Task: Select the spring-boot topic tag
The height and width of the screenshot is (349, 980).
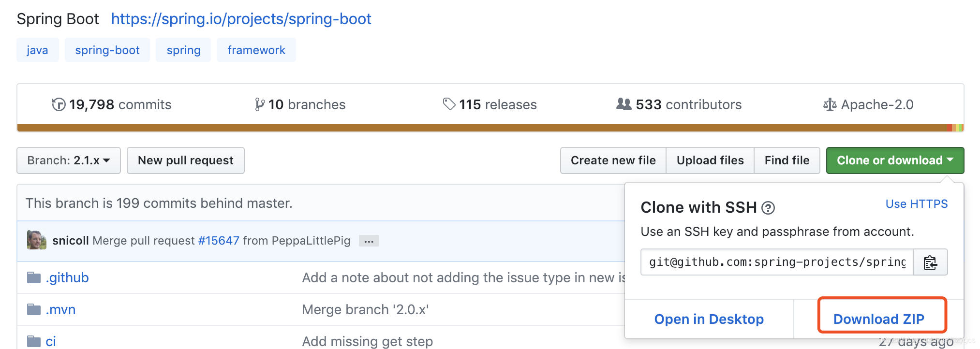Action: coord(107,50)
